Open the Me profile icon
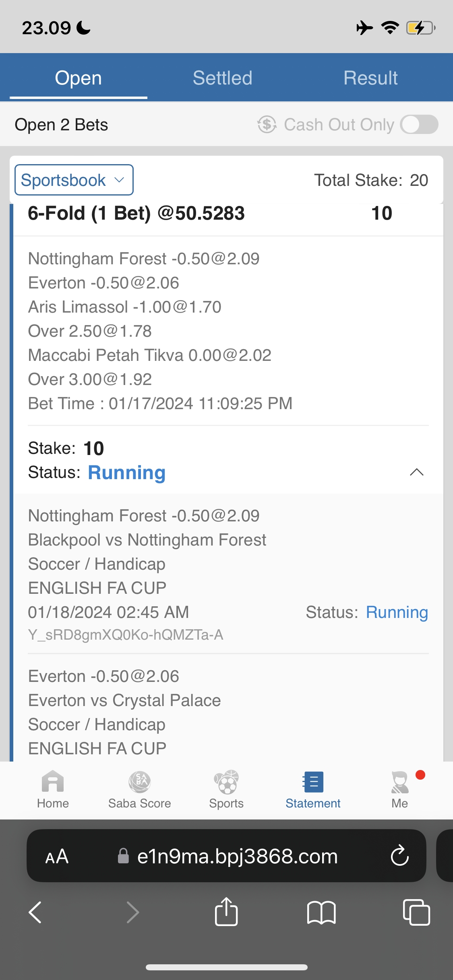The height and width of the screenshot is (980, 453). click(400, 789)
